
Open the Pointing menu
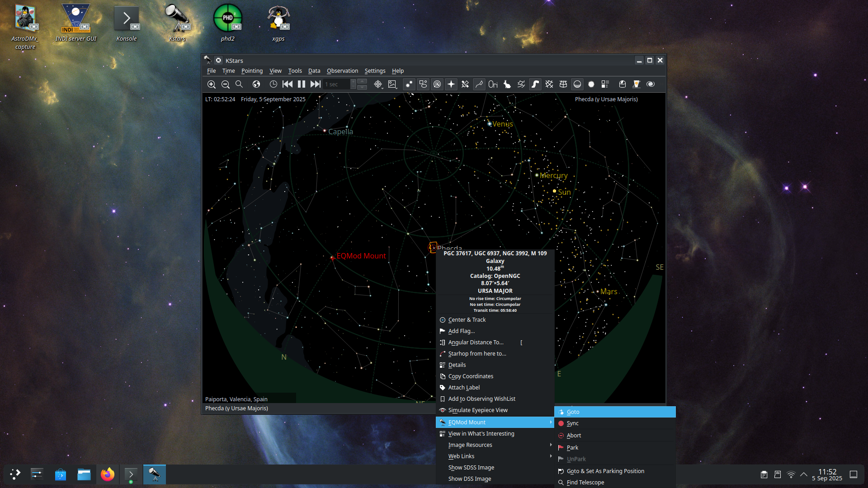252,71
